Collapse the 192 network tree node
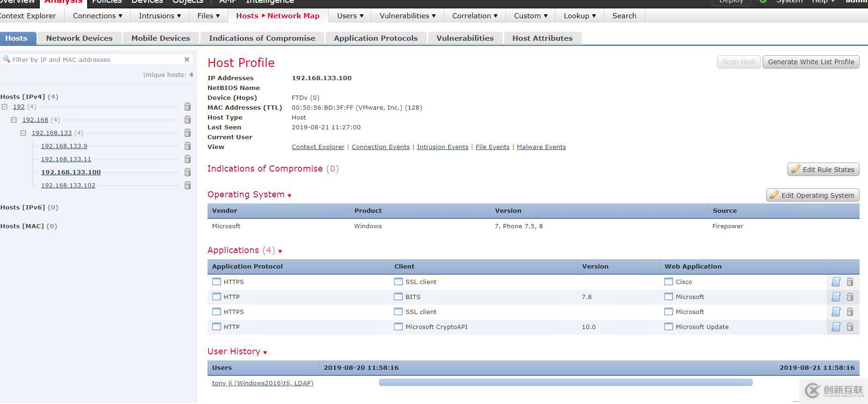 pyautogui.click(x=5, y=107)
